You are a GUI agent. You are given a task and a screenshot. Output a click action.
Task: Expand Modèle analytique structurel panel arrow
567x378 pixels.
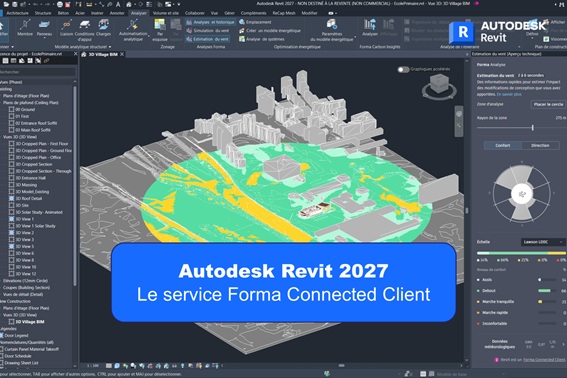click(110, 47)
